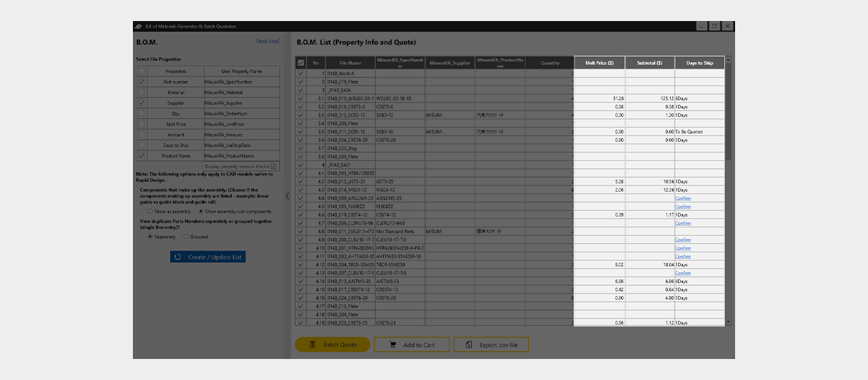Click the refresh icon on Create / Update List

click(x=178, y=257)
